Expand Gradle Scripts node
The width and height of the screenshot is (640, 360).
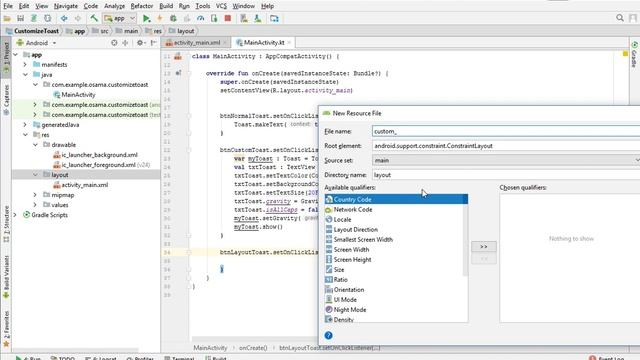[16, 215]
